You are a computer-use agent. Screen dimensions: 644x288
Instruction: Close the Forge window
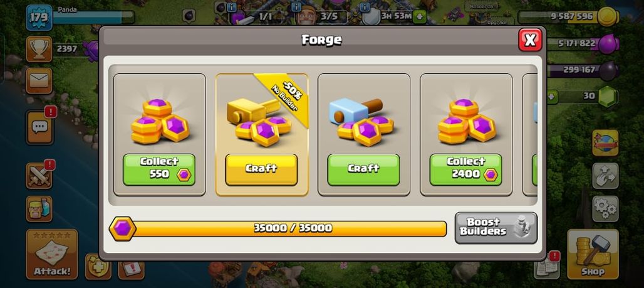pyautogui.click(x=530, y=40)
